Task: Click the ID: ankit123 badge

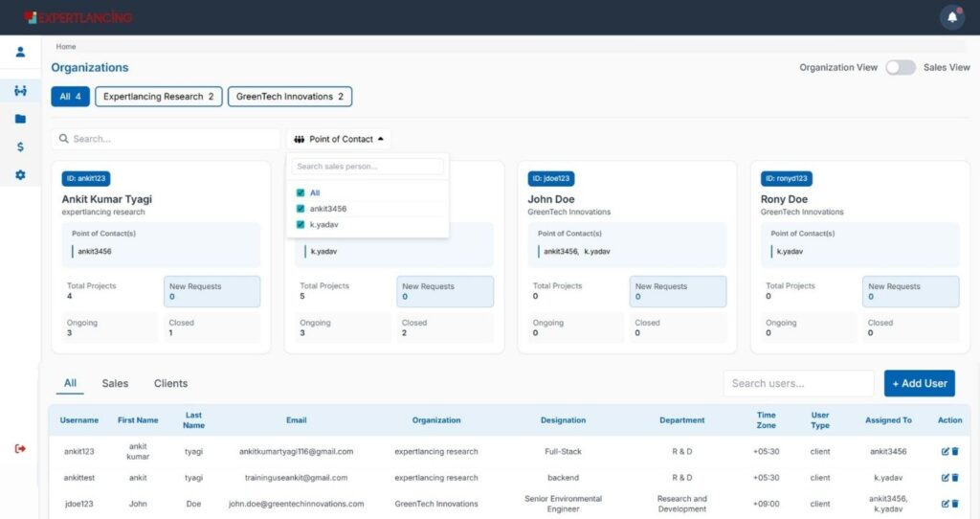Action: (x=86, y=179)
